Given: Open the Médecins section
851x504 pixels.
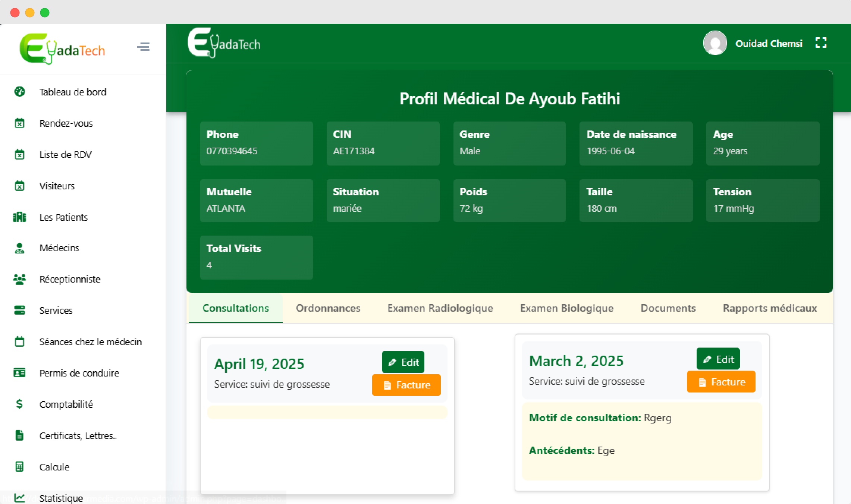Looking at the screenshot, I should point(59,248).
